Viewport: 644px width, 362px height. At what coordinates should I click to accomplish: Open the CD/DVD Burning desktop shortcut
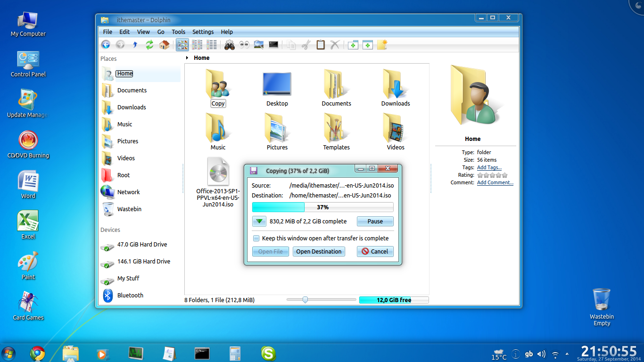coord(28,144)
